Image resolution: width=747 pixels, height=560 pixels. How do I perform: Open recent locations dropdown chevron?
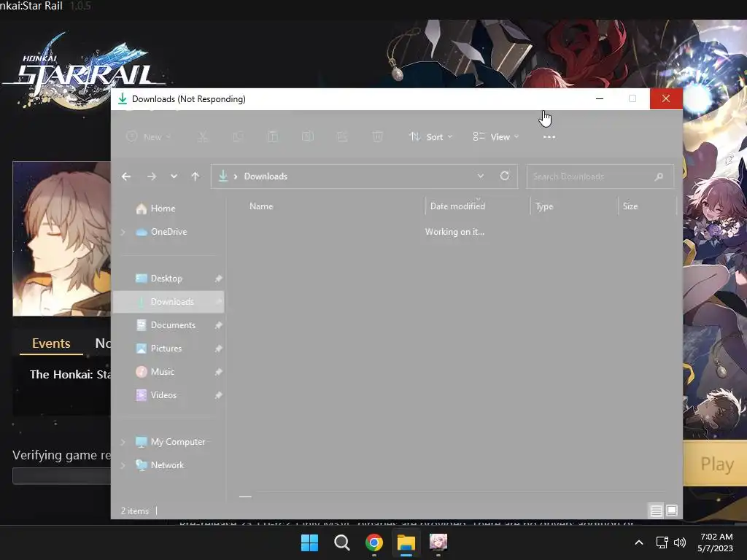[174, 176]
